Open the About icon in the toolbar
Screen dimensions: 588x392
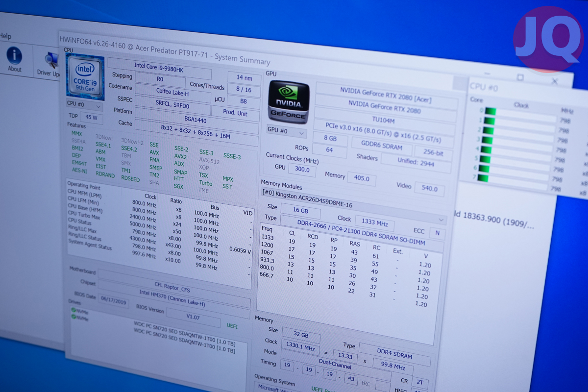coord(14,59)
